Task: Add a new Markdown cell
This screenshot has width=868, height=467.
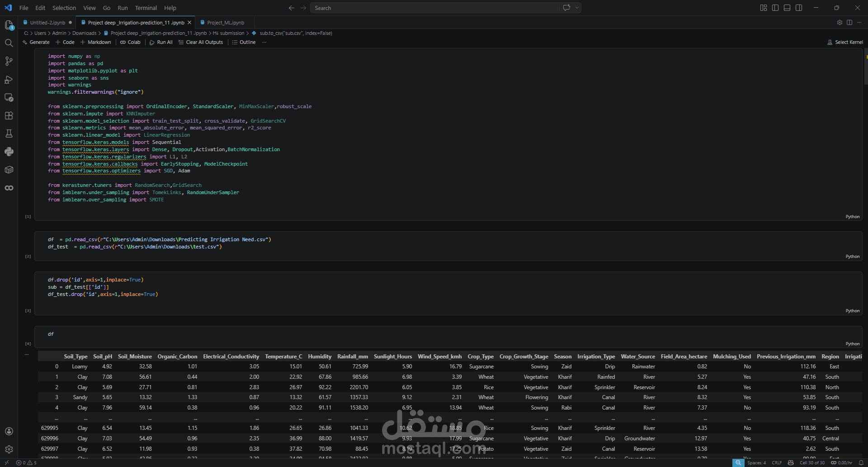Action: coord(95,42)
